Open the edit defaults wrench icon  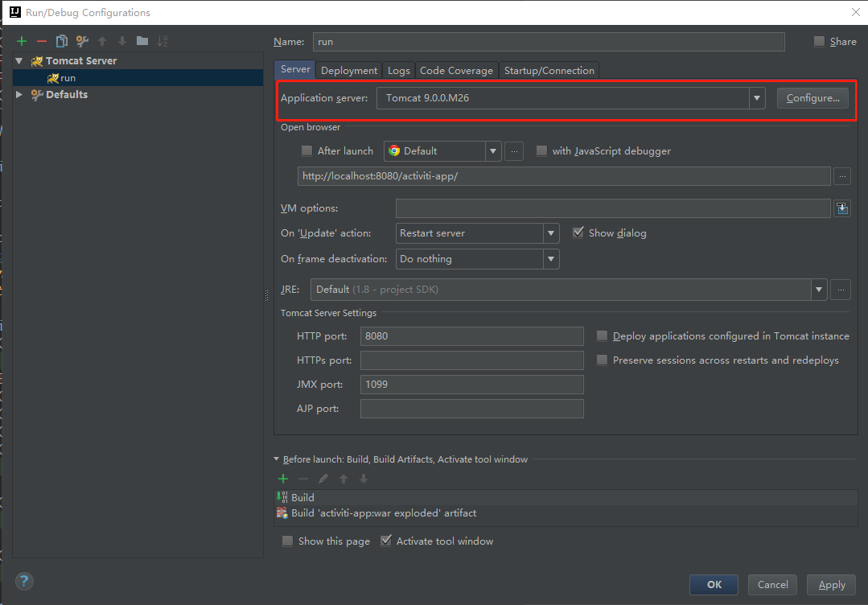pyautogui.click(x=82, y=41)
